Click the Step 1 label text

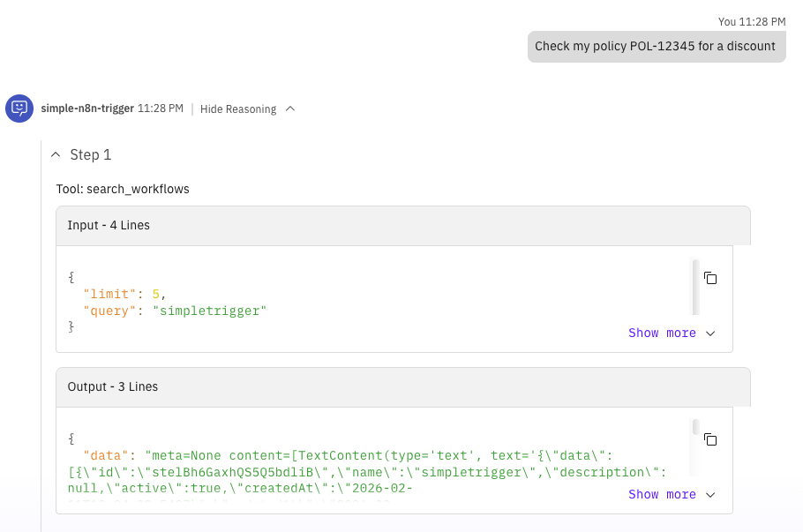pyautogui.click(x=91, y=154)
